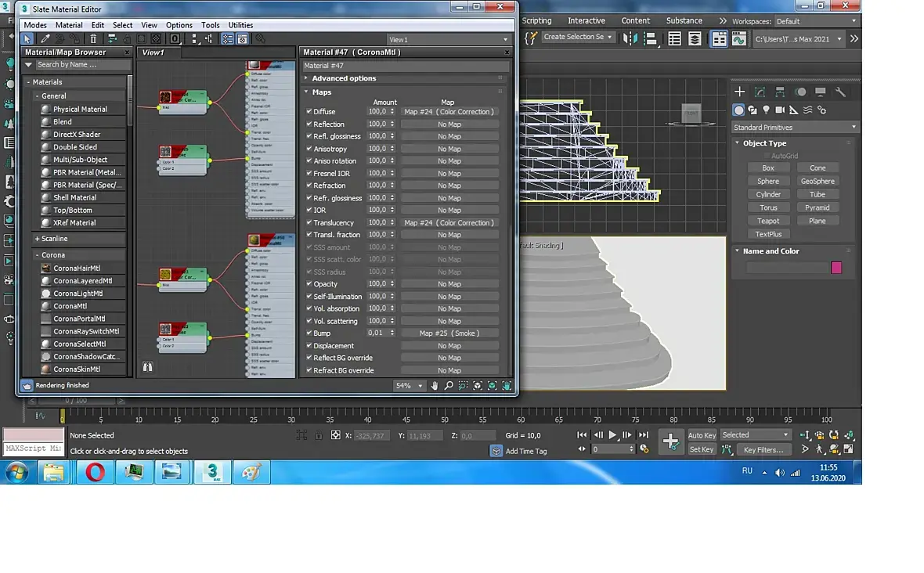Select the Systems category gears icon
Viewport: 924px width, 573px height.
[822, 110]
